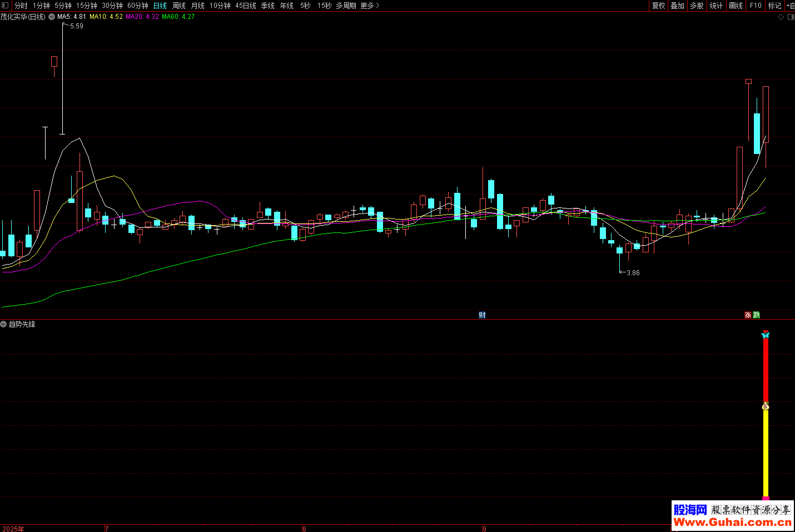Click the 多股 multi-stock button

pos(697,6)
